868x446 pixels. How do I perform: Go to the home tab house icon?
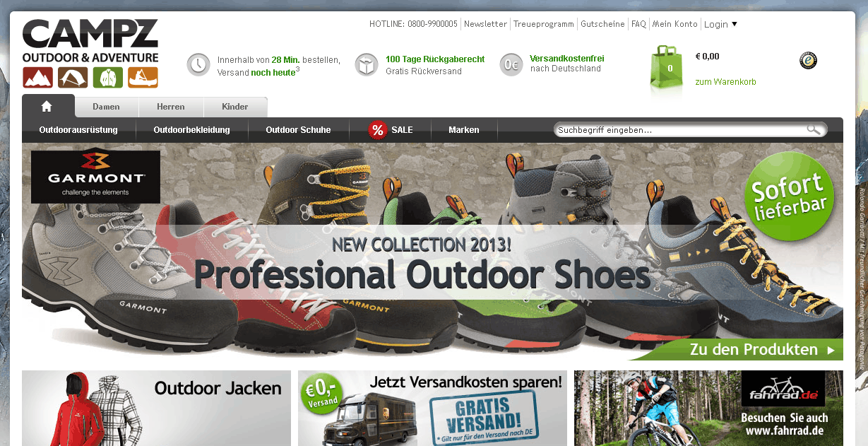(47, 106)
